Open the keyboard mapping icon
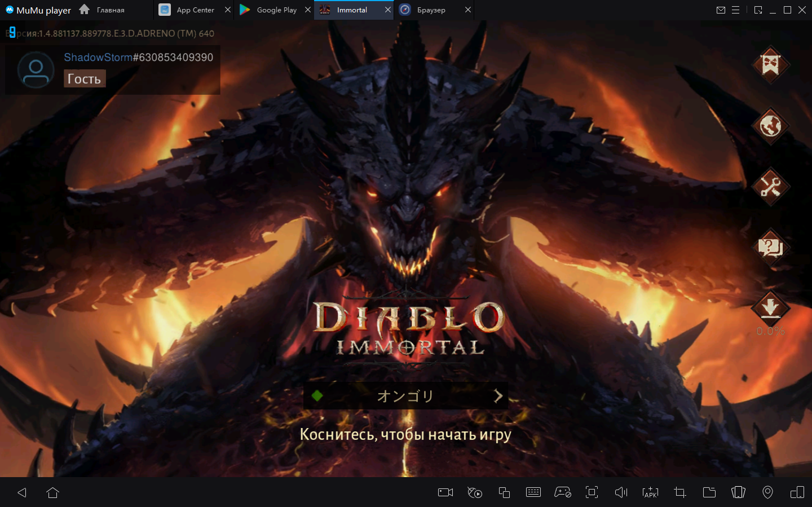The width and height of the screenshot is (812, 507). (533, 492)
